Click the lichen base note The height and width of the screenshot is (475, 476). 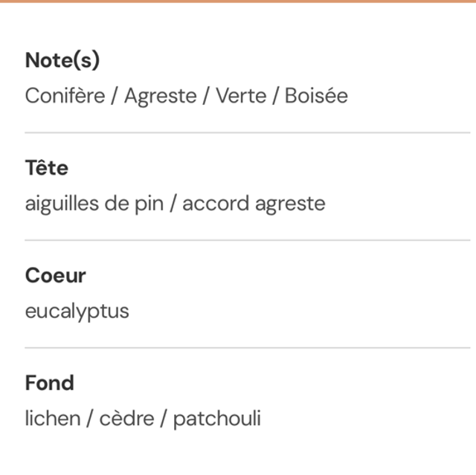(52, 419)
